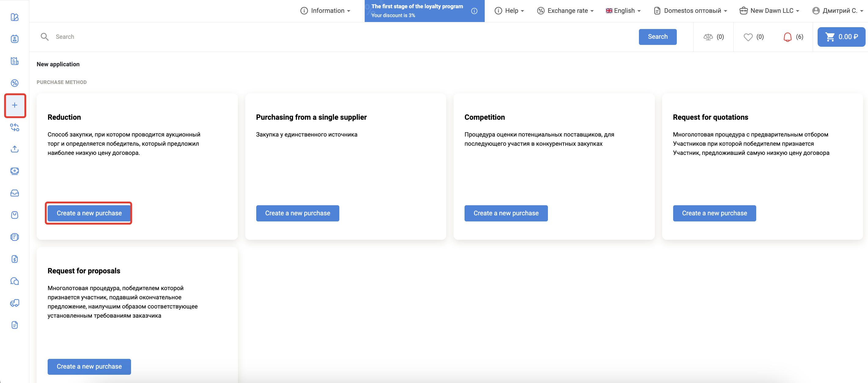Expand the Exchange rate dropdown

565,11
